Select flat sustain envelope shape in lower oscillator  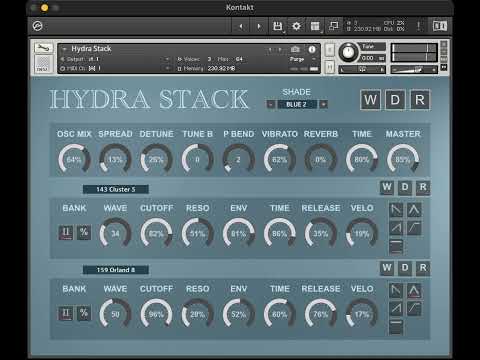click(x=396, y=327)
